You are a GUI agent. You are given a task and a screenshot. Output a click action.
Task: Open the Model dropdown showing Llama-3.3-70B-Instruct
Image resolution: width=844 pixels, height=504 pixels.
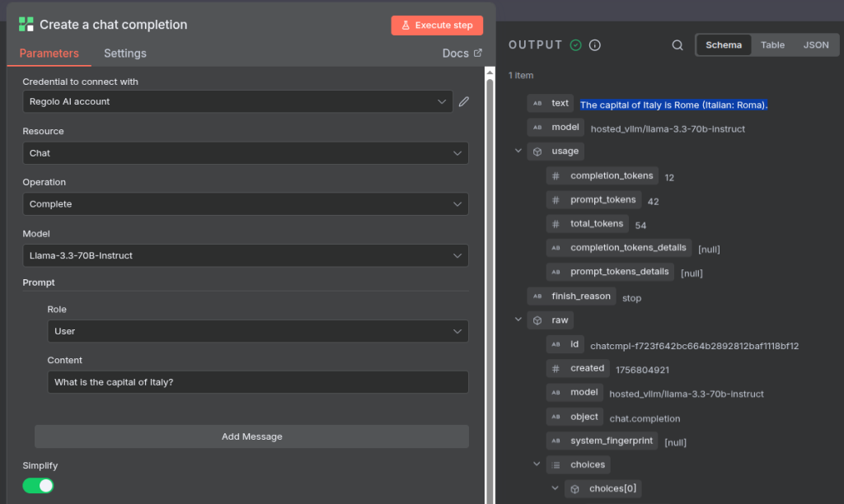pyautogui.click(x=245, y=255)
